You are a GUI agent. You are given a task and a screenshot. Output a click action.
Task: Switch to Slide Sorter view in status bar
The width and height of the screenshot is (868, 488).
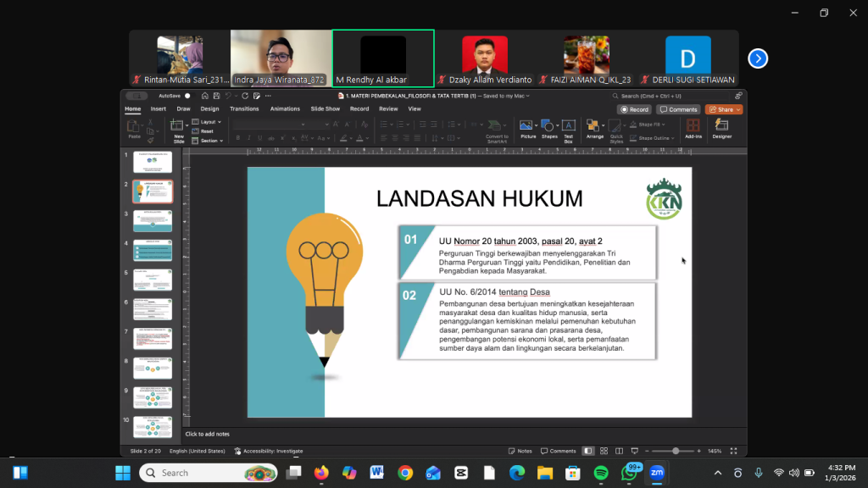click(x=604, y=451)
